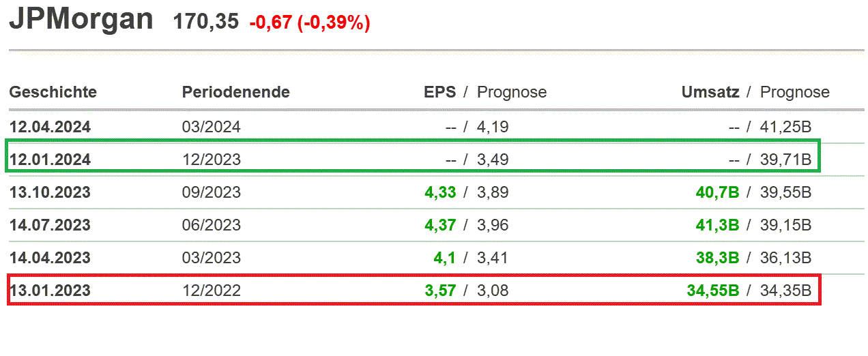This screenshot has height=356, width=868.
Task: Click the 170,35 stock price
Action: point(206,22)
